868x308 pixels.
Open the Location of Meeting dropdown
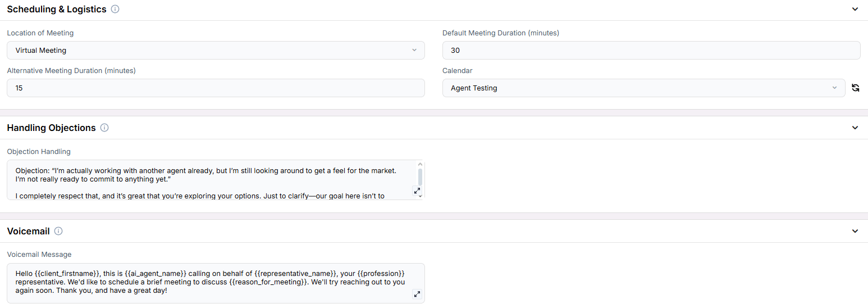(216, 50)
